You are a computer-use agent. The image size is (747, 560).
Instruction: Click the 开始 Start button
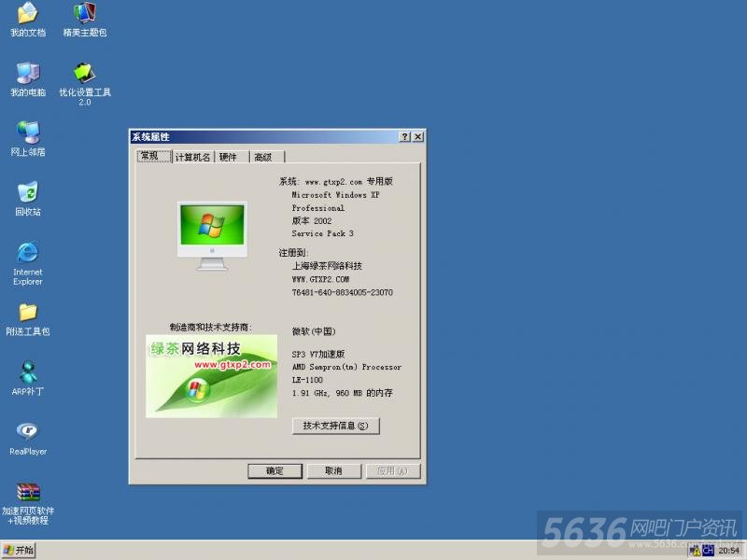coord(19,551)
